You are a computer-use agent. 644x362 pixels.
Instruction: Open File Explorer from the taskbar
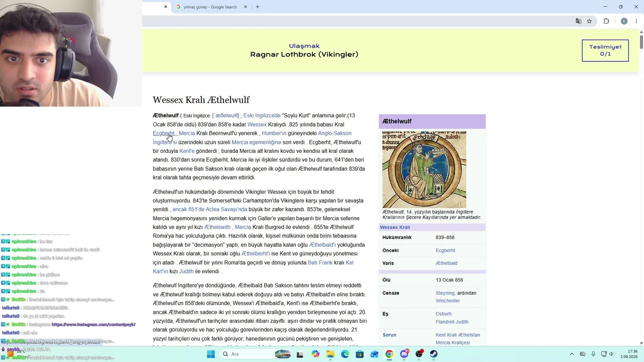click(330, 354)
